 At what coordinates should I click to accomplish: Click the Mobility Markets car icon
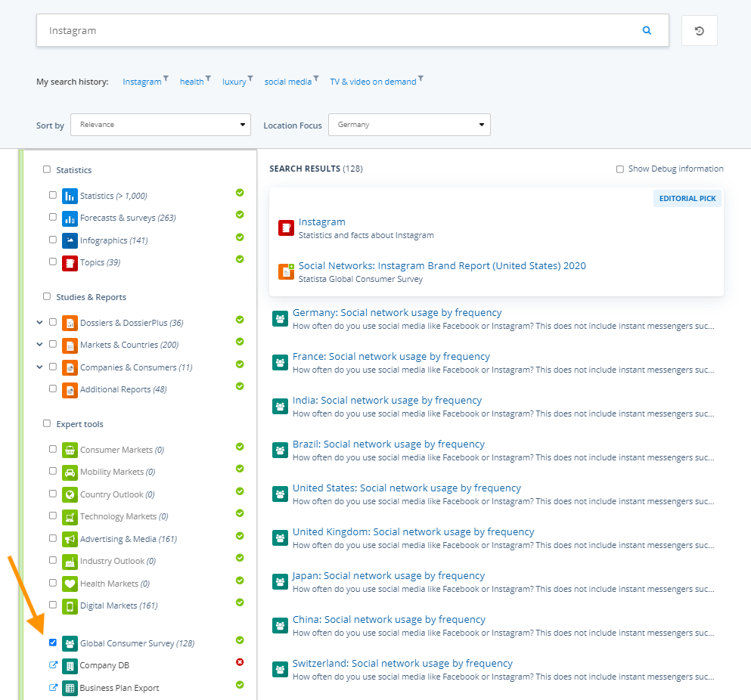coord(70,472)
